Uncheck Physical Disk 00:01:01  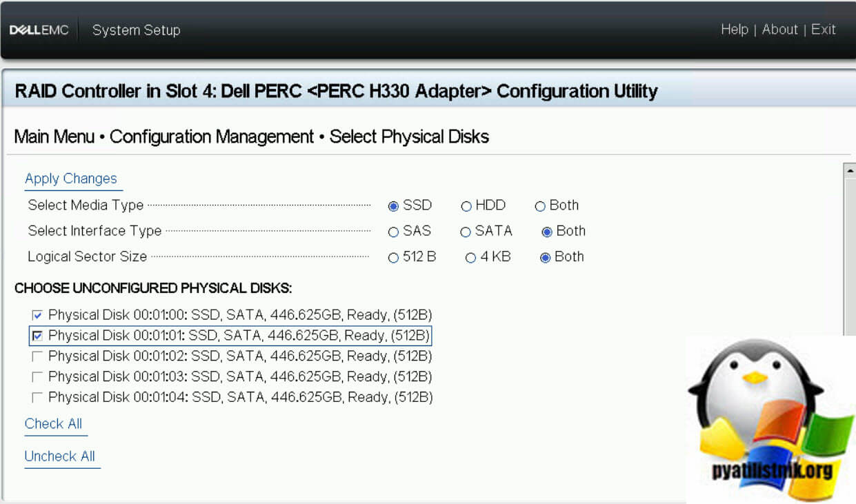pyautogui.click(x=39, y=335)
